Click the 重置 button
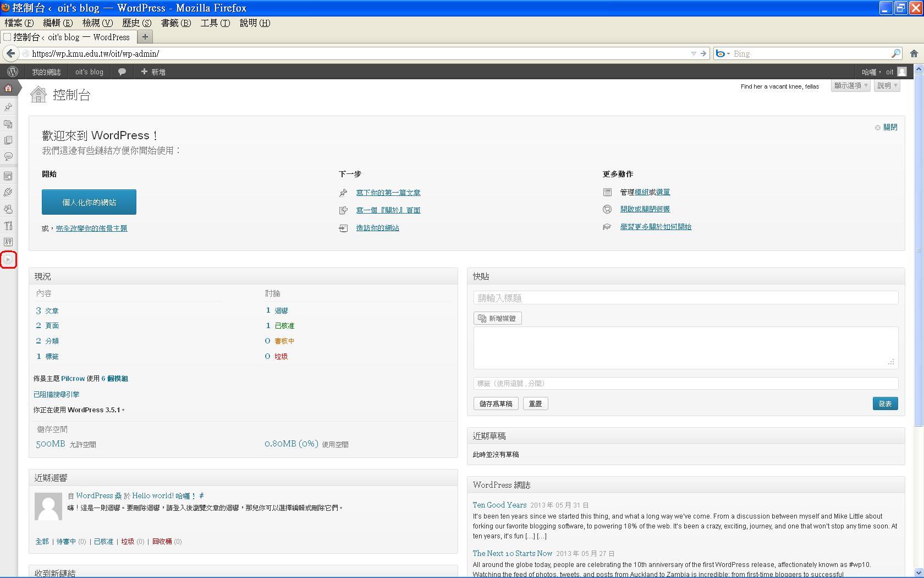The width and height of the screenshot is (924, 578). [535, 403]
